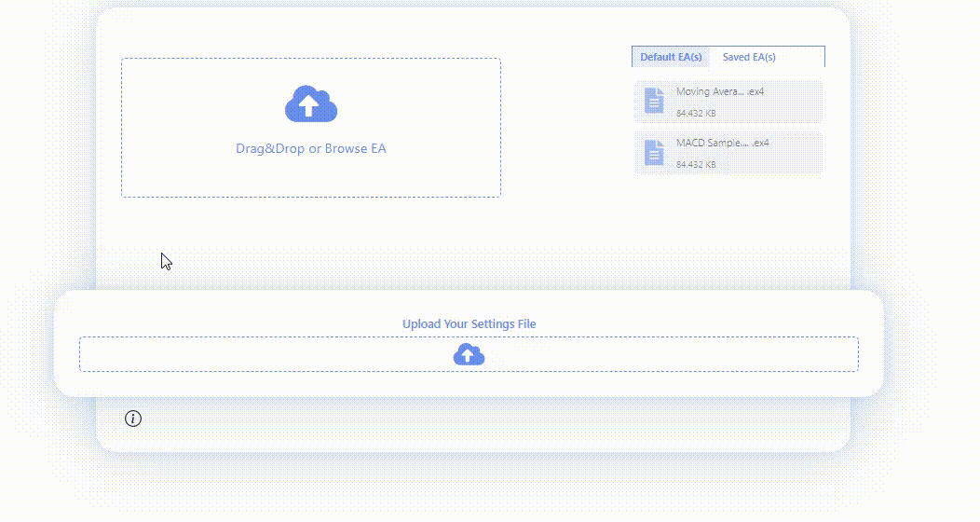Click the Moving Average file document icon
Image resolution: width=980 pixels, height=522 pixels.
(654, 101)
